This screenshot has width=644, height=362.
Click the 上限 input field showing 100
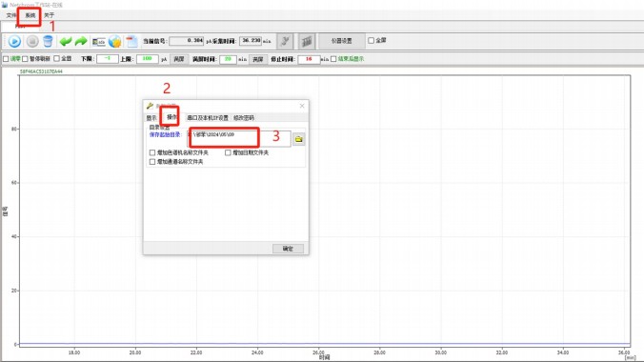(148, 59)
